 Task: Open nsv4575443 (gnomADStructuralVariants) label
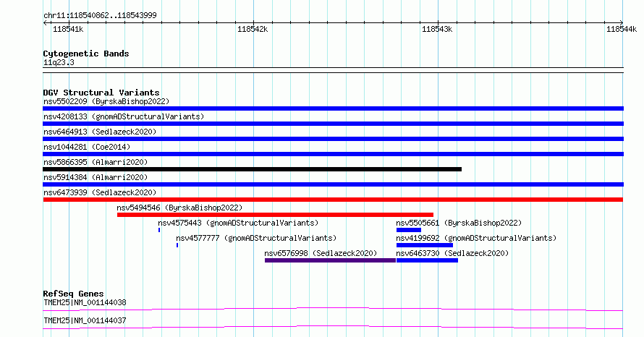click(238, 223)
